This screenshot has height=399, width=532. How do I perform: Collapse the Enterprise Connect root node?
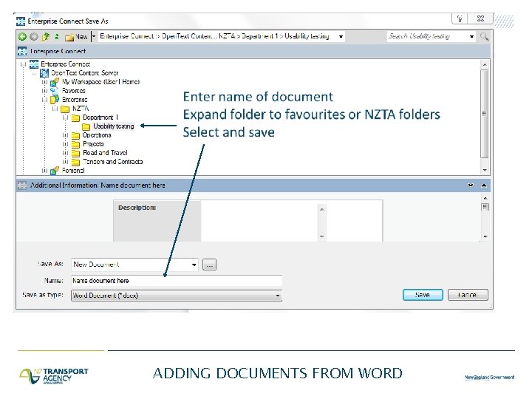pyautogui.click(x=23, y=64)
